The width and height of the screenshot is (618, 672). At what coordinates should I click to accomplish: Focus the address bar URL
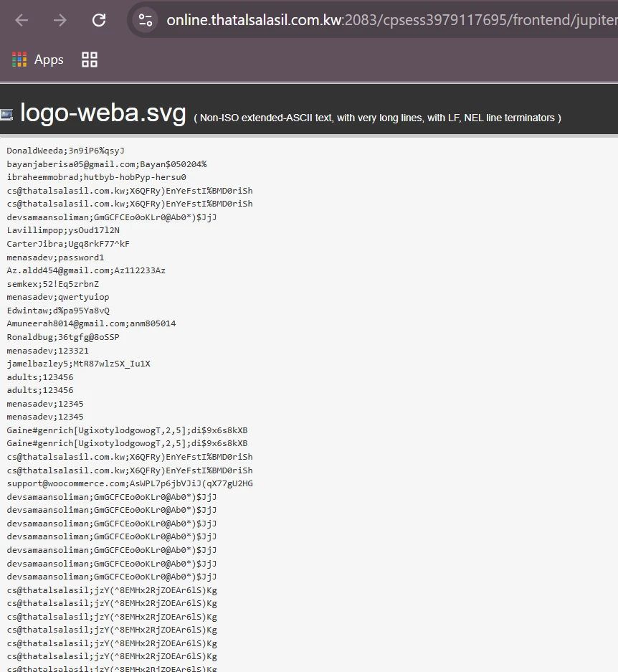click(387, 20)
